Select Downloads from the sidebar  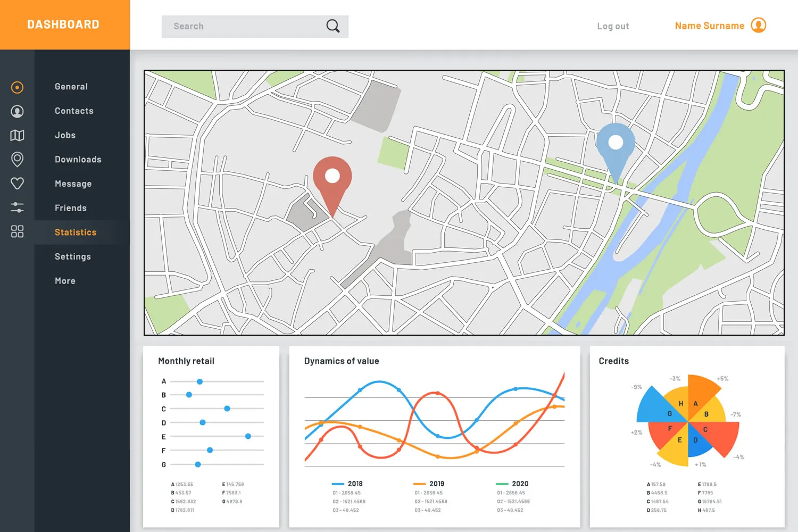pyautogui.click(x=78, y=160)
